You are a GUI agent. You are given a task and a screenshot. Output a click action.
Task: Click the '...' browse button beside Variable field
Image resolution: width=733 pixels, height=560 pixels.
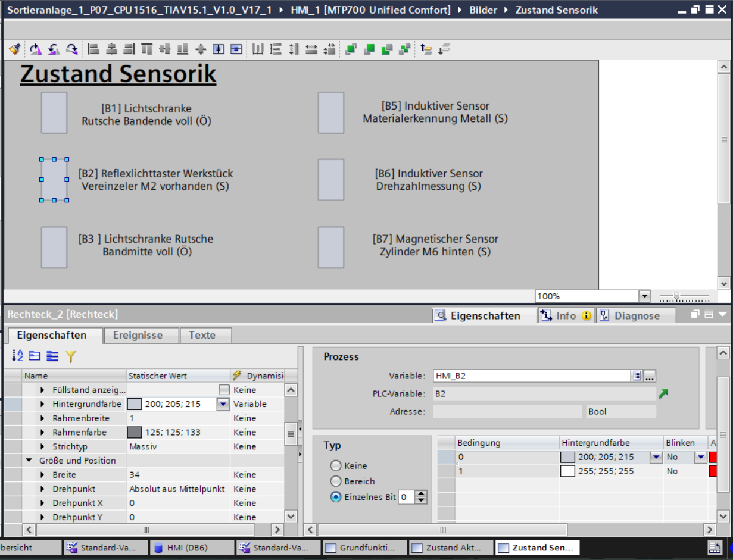tap(650, 376)
